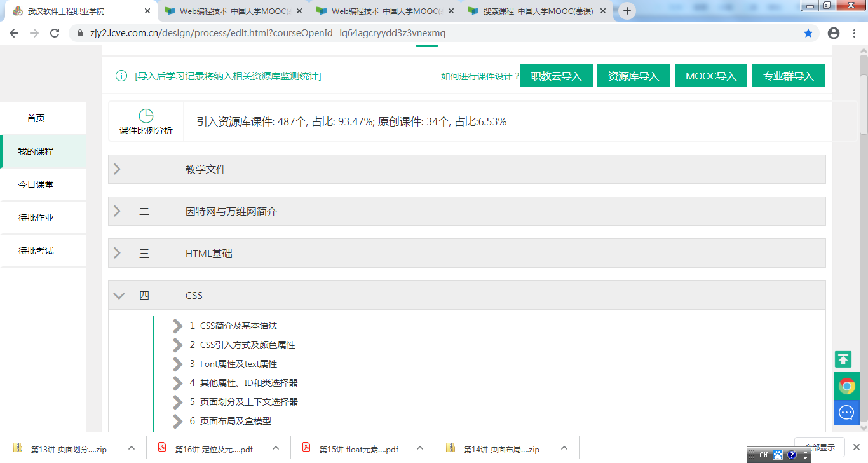Click the MOOC导入 button
Screen dimensions: 868x463
(x=710, y=76)
